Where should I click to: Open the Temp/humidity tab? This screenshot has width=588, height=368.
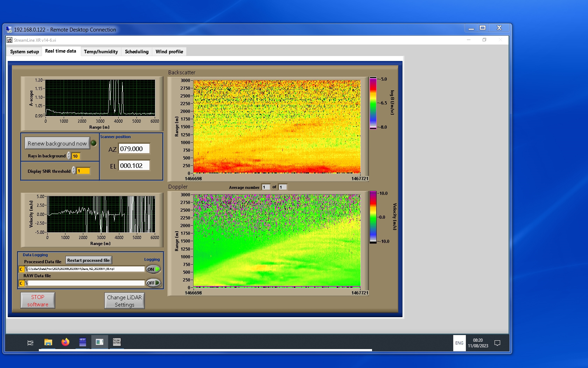tap(101, 52)
